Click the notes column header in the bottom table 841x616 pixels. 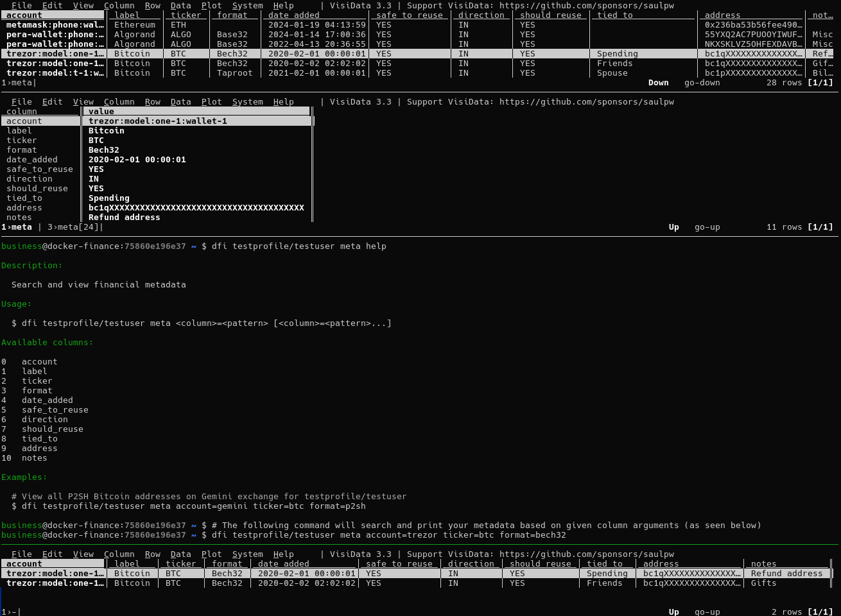point(763,563)
